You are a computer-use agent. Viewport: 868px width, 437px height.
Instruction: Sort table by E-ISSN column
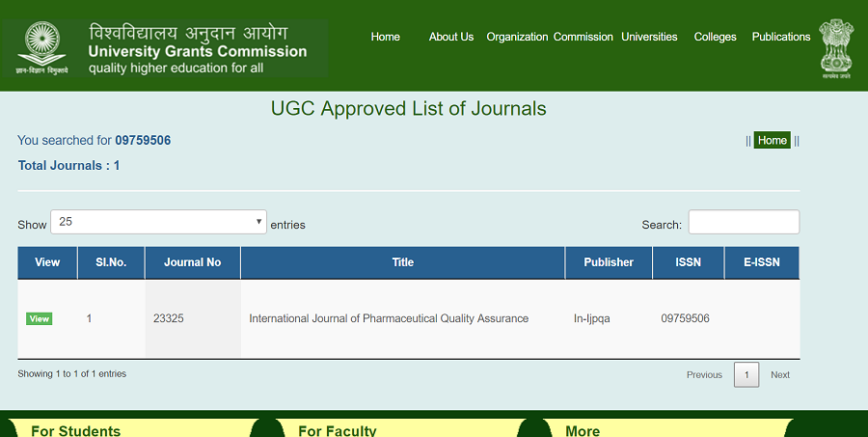pos(762,262)
